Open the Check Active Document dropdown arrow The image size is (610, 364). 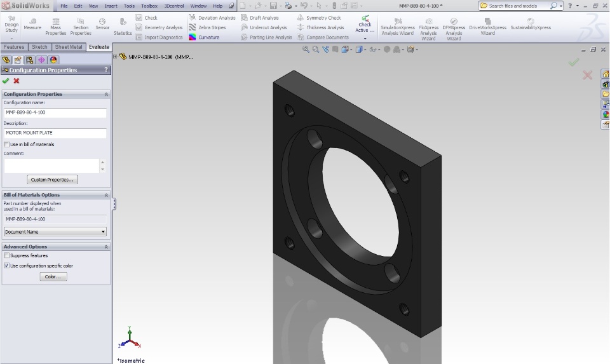coord(365,39)
